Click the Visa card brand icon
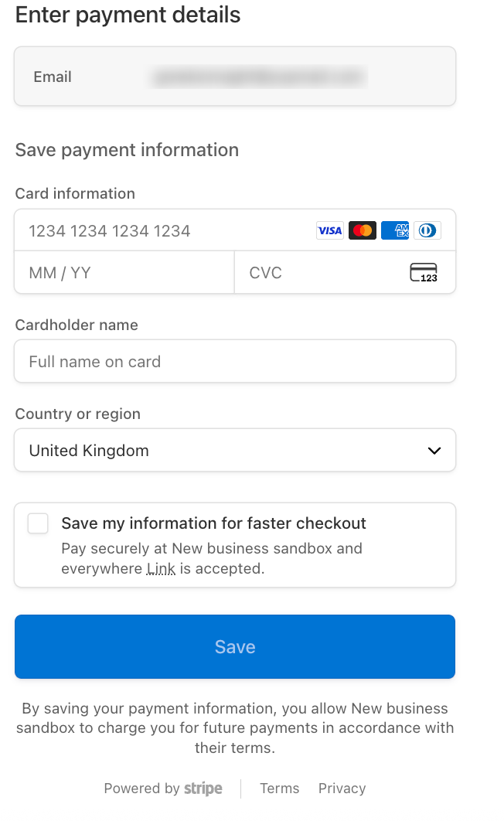This screenshot has width=504, height=821. [x=330, y=230]
